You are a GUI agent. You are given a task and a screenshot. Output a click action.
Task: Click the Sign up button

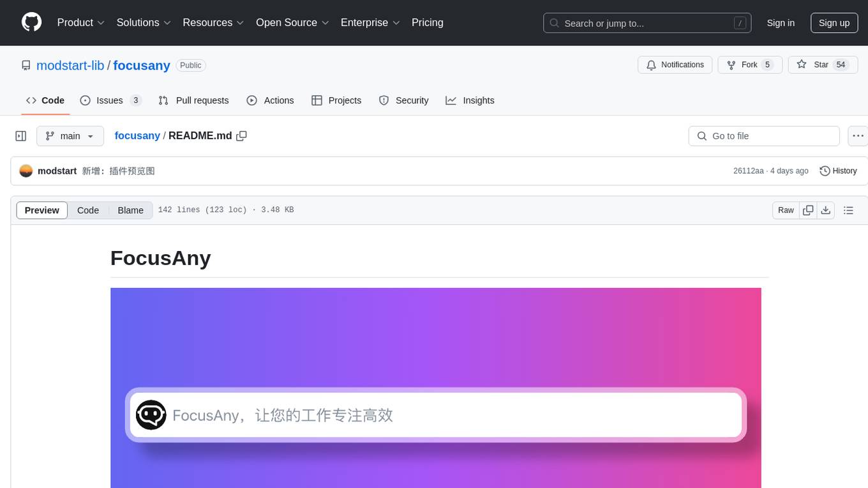[834, 23]
